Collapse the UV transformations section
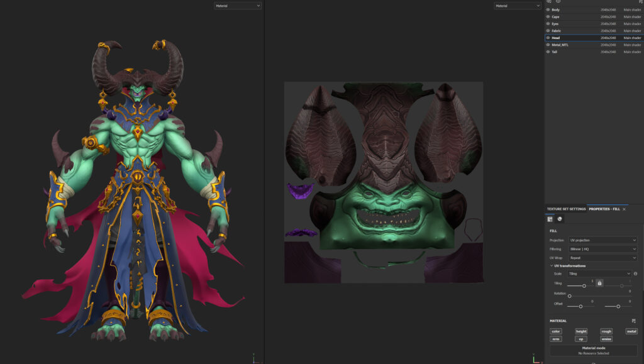 click(x=552, y=265)
